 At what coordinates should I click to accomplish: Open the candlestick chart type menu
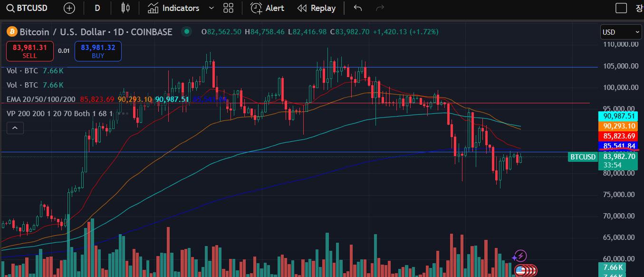click(125, 8)
